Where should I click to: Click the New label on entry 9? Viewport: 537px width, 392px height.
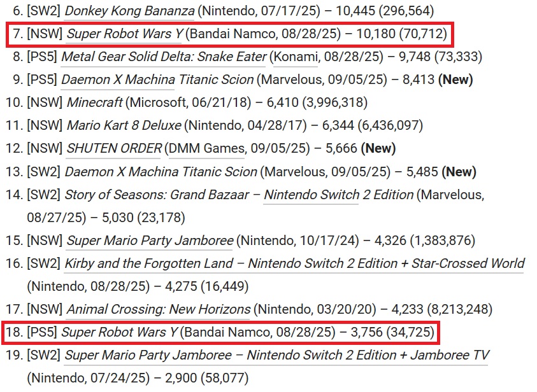[455, 80]
